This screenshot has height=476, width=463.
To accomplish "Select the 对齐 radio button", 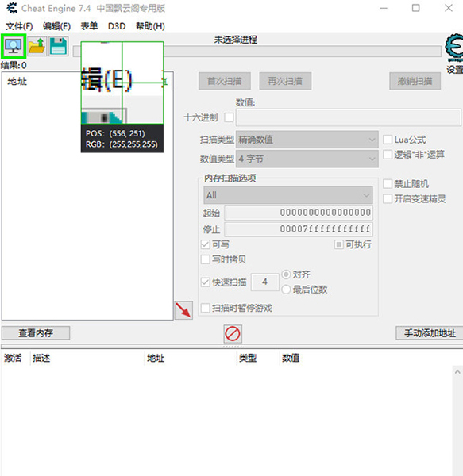I will (286, 274).
